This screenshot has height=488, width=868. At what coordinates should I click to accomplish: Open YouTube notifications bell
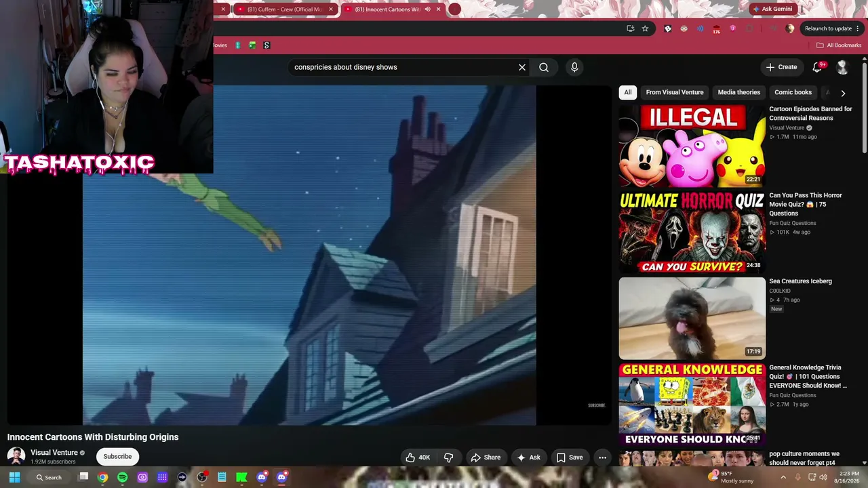click(817, 67)
